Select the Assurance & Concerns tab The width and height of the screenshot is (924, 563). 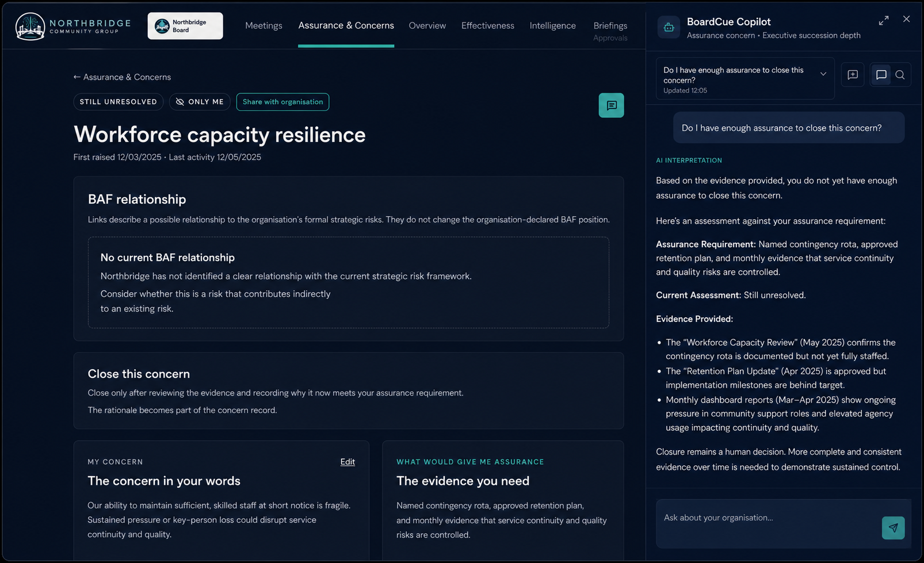pos(346,25)
